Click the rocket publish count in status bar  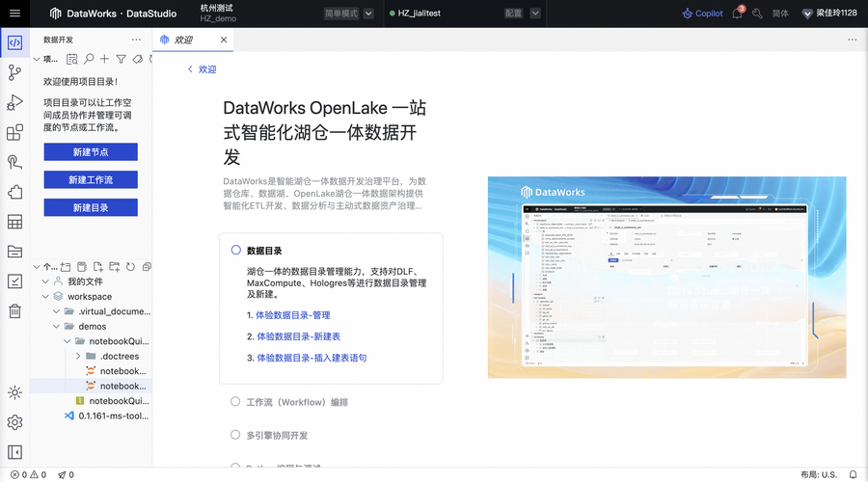click(x=66, y=475)
